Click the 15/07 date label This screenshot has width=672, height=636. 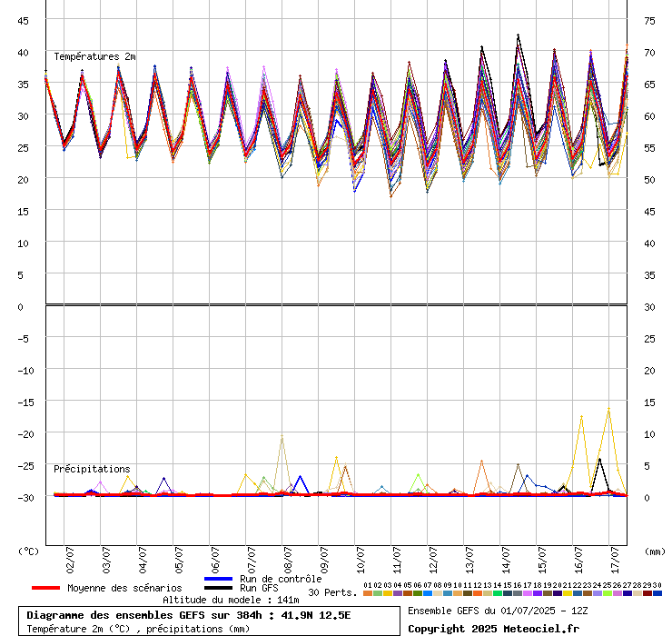[542, 560]
